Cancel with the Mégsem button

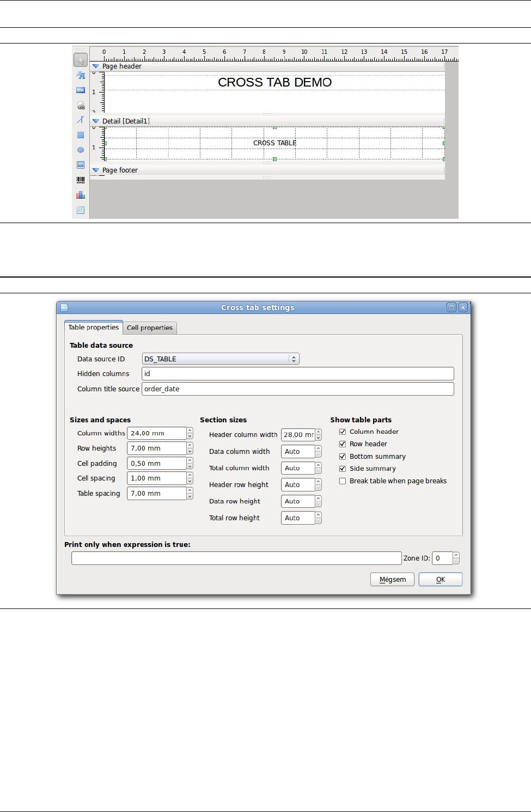pyautogui.click(x=393, y=580)
